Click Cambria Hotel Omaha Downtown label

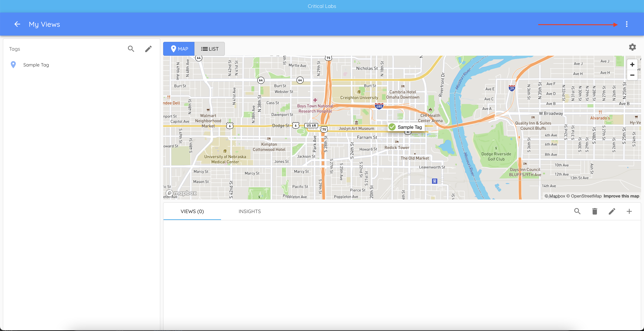coord(403,95)
